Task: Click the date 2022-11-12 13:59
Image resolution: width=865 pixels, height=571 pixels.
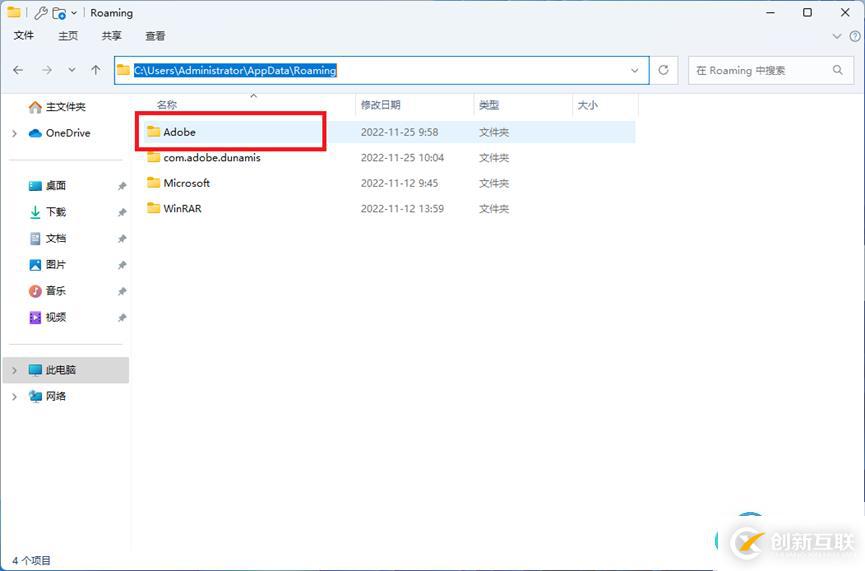Action: coord(402,209)
